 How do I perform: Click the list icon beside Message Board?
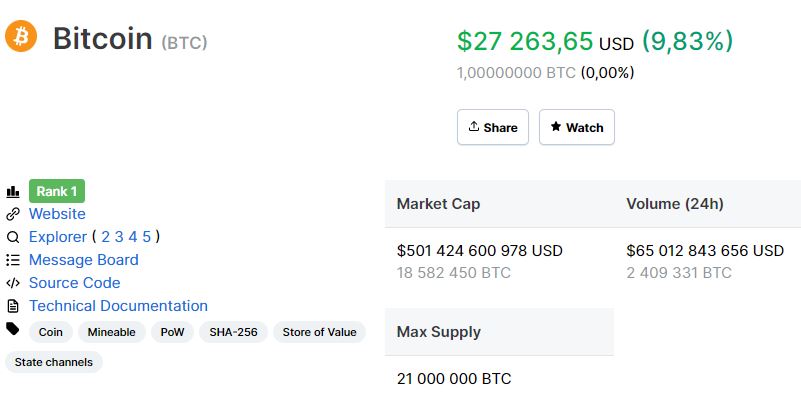(13, 260)
